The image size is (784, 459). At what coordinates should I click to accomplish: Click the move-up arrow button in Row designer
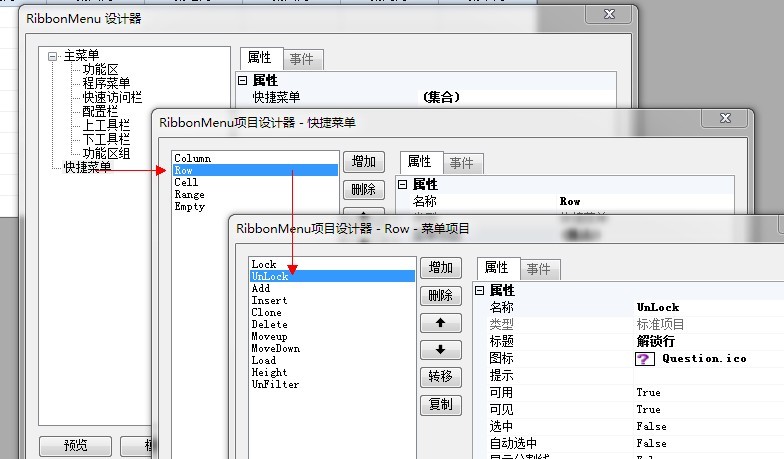click(440, 322)
